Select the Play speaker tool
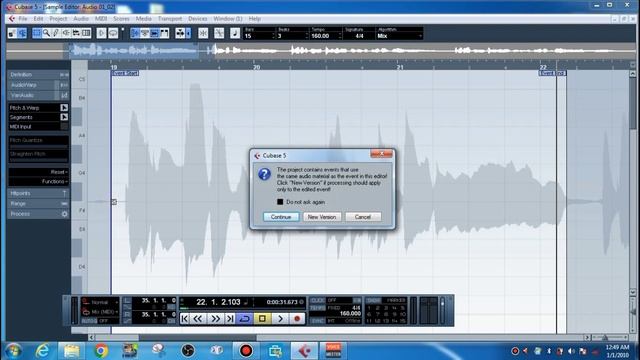This screenshot has height=360, width=640. (66, 33)
